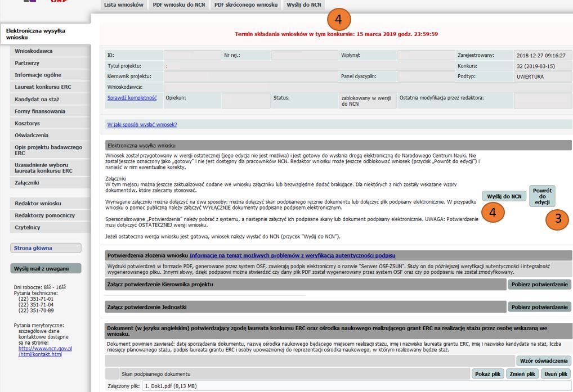Click status 'zablokowany w wersji do NCN'

pos(366,101)
